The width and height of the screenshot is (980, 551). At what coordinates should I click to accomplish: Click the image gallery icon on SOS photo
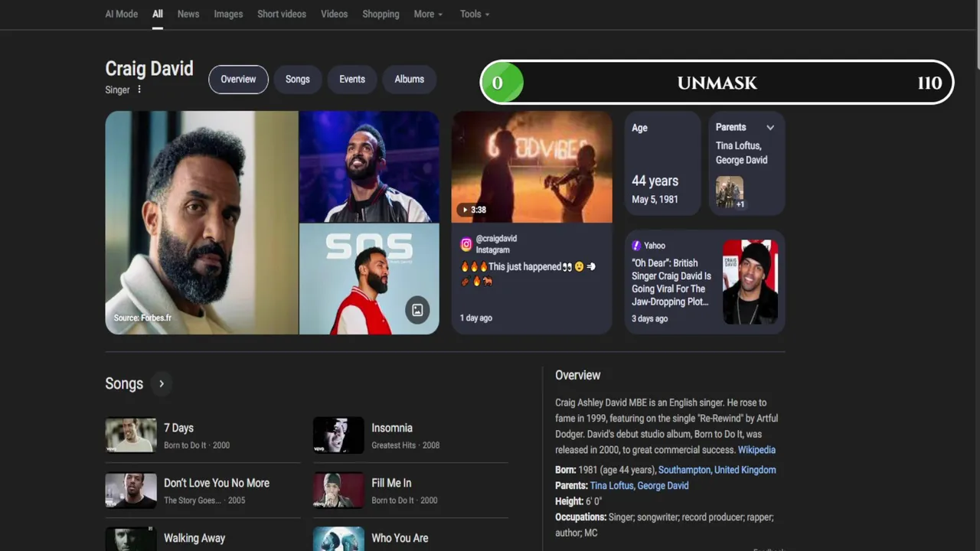(x=417, y=310)
